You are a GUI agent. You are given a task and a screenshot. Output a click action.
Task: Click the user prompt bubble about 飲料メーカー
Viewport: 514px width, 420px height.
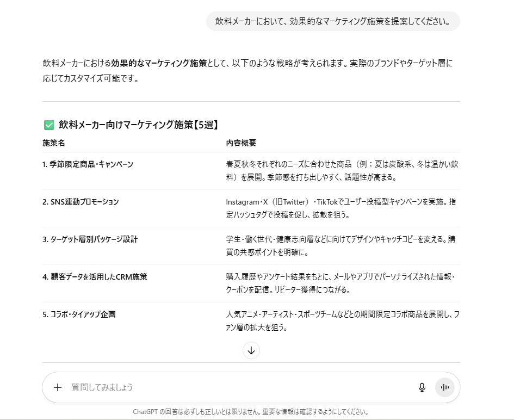[x=333, y=21]
